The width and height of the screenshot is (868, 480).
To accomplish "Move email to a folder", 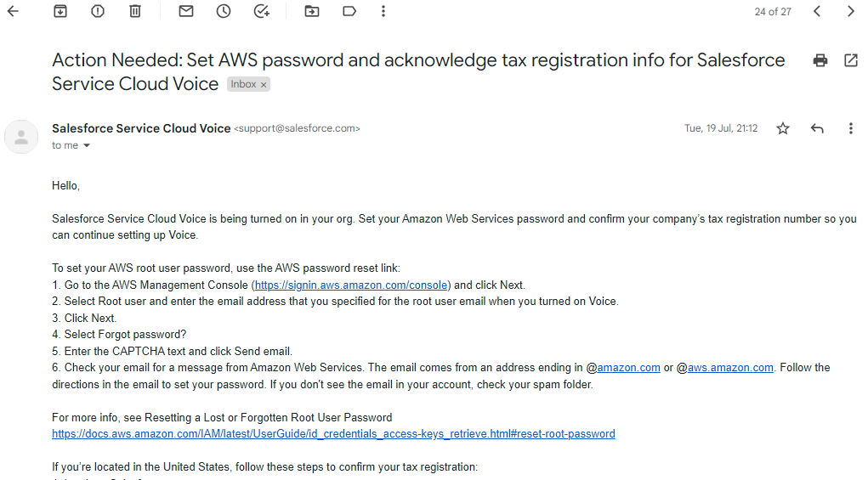I will click(312, 11).
